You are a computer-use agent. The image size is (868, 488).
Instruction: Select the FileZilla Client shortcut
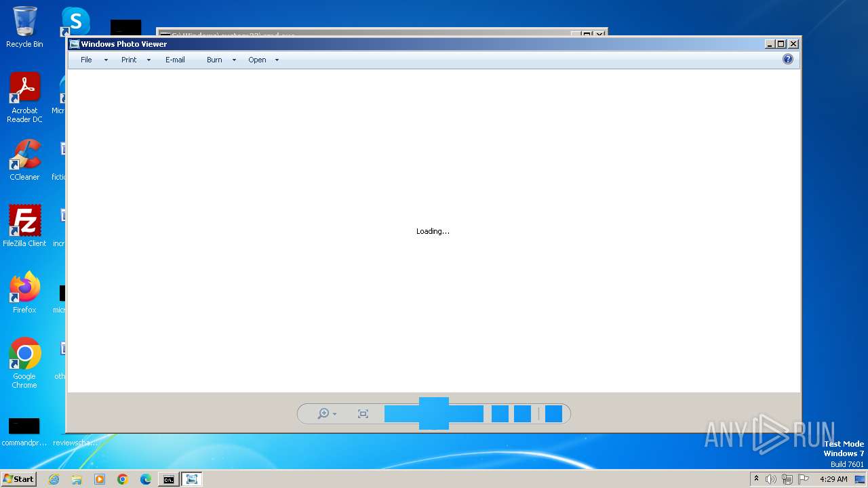(24, 226)
